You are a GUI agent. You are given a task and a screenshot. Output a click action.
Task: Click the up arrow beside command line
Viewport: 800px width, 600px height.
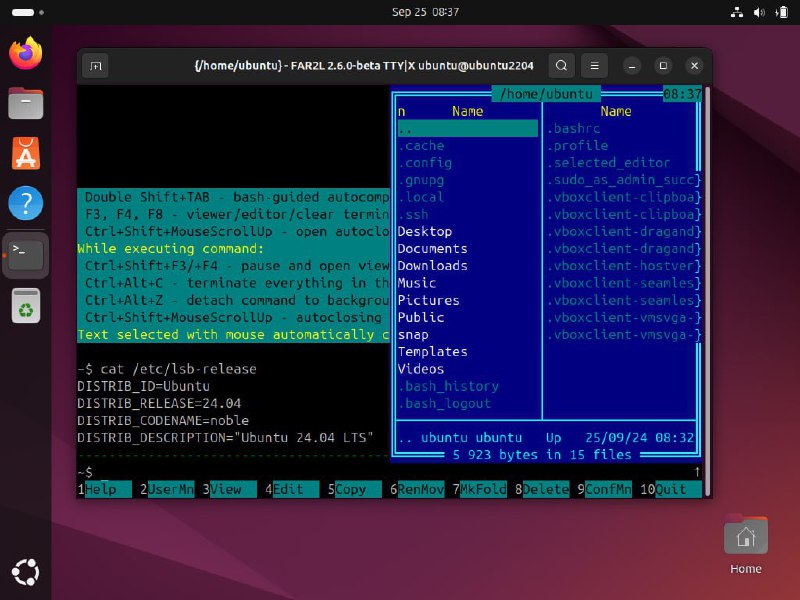697,472
